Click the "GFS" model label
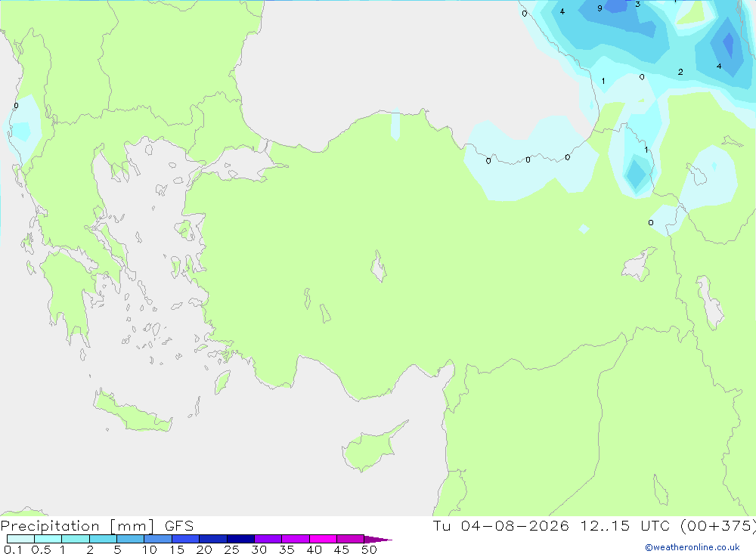 (x=179, y=526)
